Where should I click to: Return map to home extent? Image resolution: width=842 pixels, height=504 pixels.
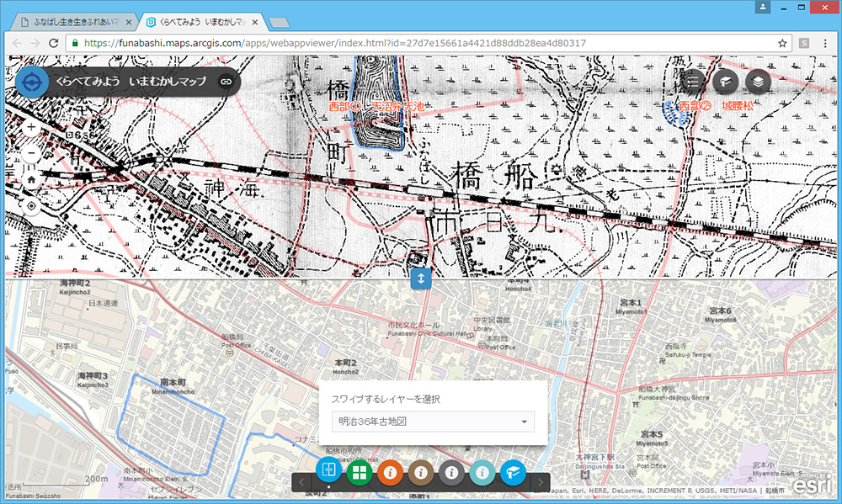tap(31, 180)
